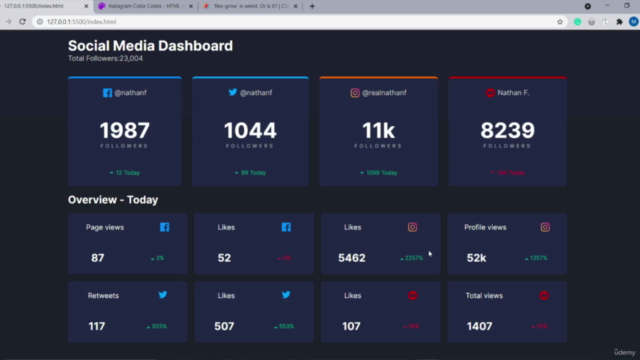Click the 553% change value
This screenshot has width=640, height=360.
point(284,326)
